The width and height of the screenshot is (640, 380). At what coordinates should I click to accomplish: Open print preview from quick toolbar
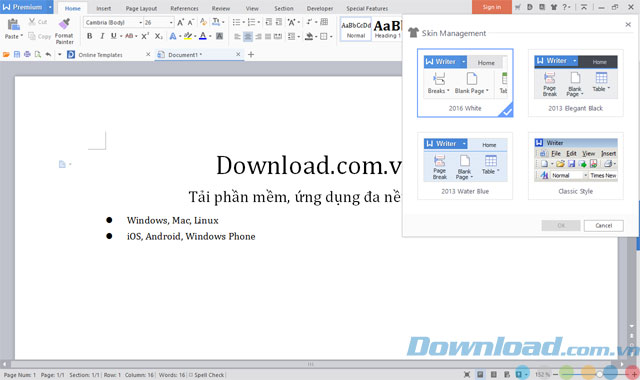click(38, 54)
